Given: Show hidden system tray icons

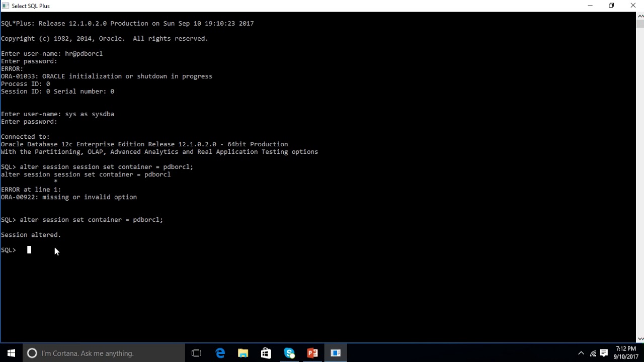Looking at the screenshot, I should coord(581,353).
